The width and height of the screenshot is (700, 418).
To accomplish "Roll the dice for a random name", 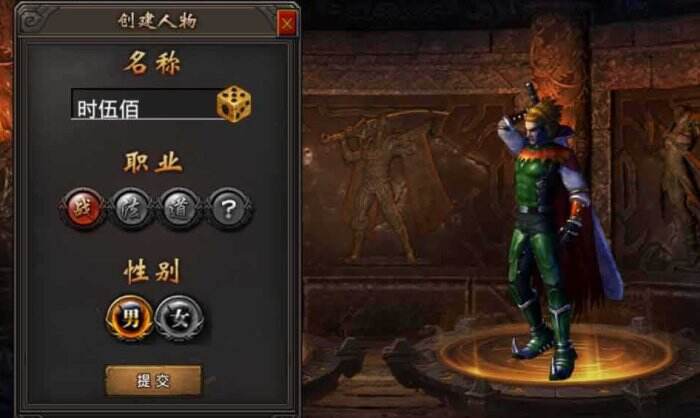I will coord(233,104).
